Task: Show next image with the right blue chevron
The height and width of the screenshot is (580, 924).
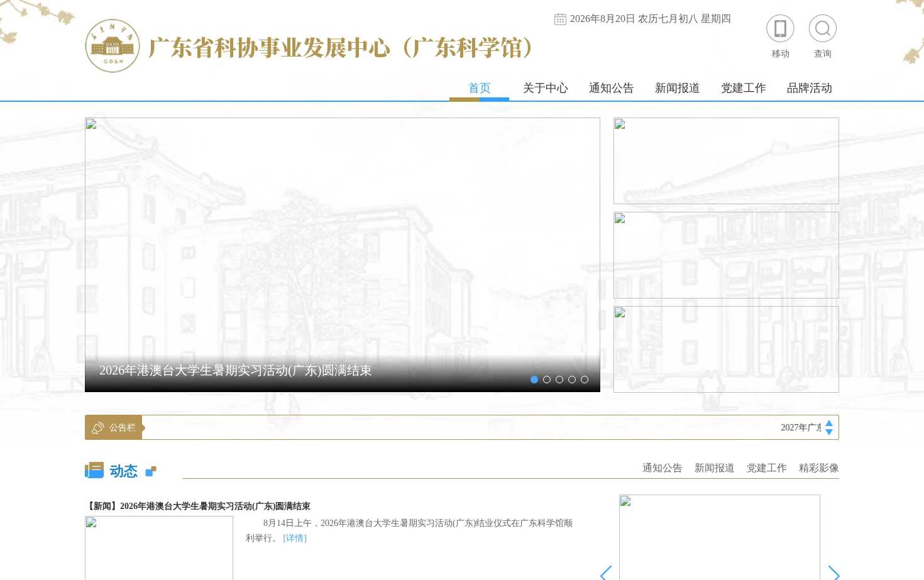Action: 833,573
